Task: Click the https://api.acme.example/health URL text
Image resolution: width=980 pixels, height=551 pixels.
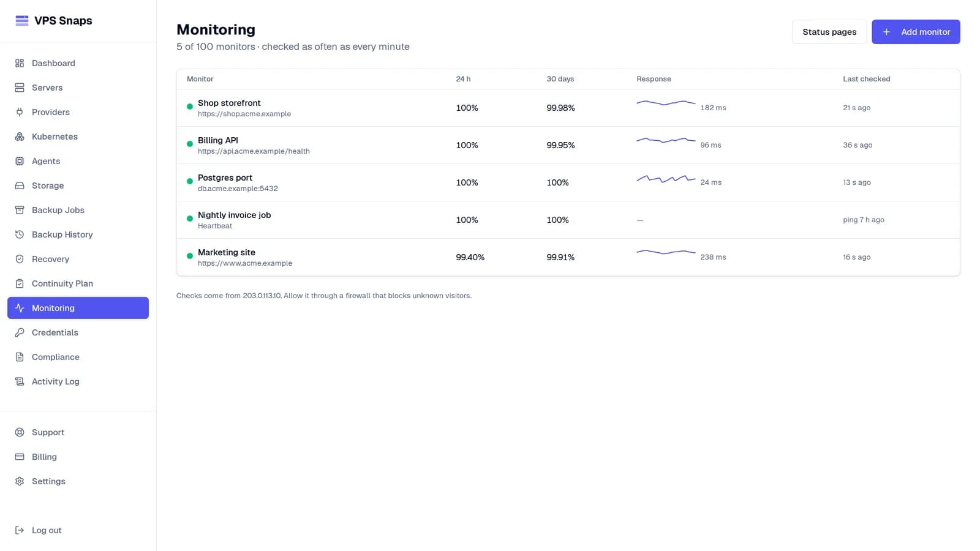Action: 254,151
